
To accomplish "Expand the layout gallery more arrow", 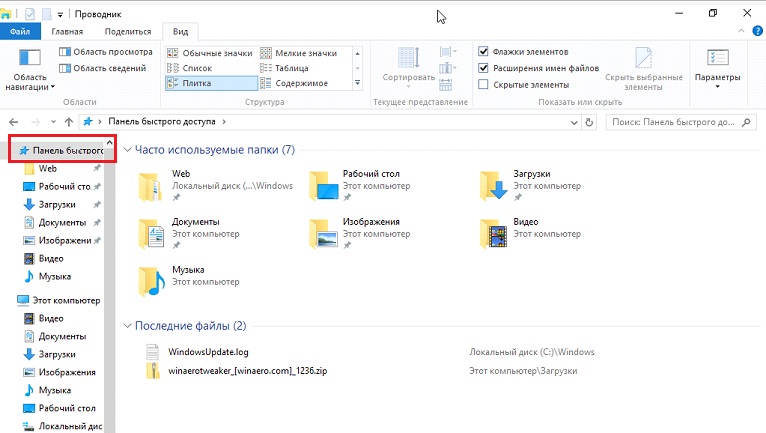I will coord(358,83).
